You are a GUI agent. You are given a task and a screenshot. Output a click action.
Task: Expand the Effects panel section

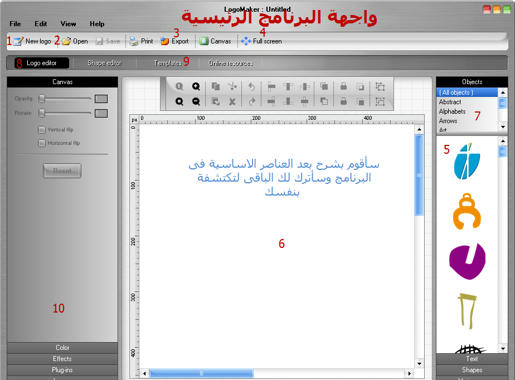click(x=62, y=359)
